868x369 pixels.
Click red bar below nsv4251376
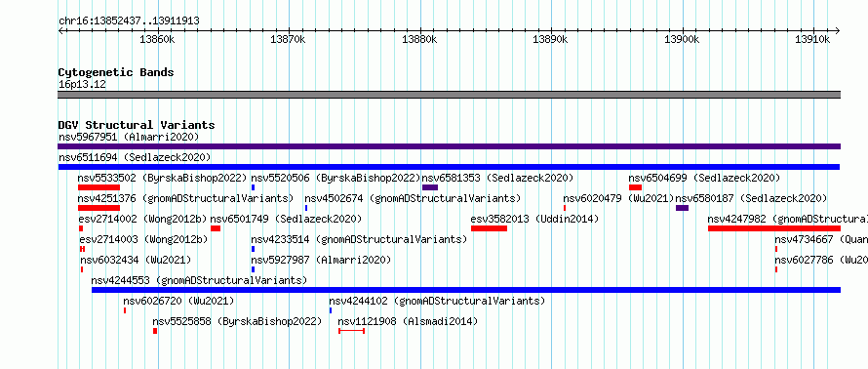pyautogui.click(x=99, y=208)
